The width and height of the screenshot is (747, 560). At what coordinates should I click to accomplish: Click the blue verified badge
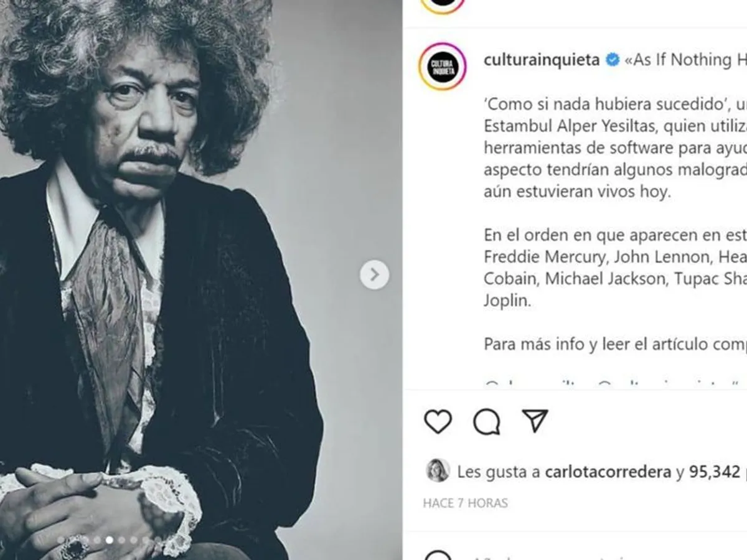(x=613, y=60)
